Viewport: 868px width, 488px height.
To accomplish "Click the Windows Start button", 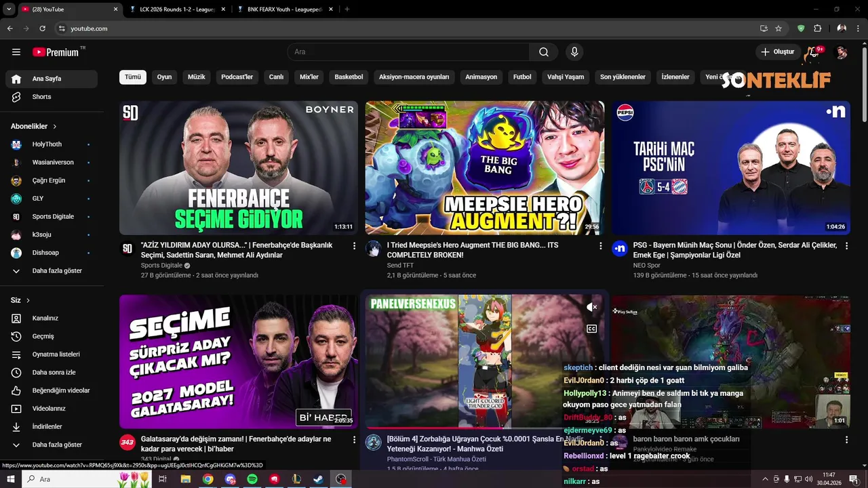I will click(x=12, y=479).
